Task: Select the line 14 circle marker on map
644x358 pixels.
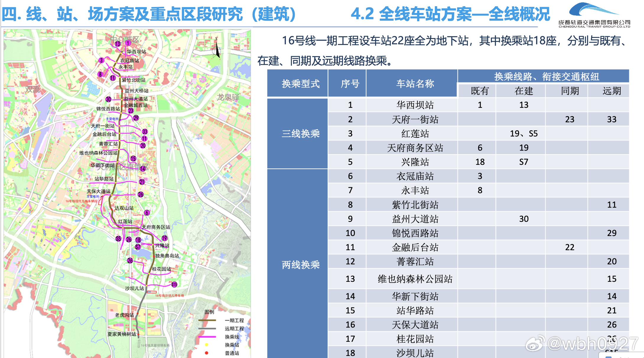Action: 143,168
